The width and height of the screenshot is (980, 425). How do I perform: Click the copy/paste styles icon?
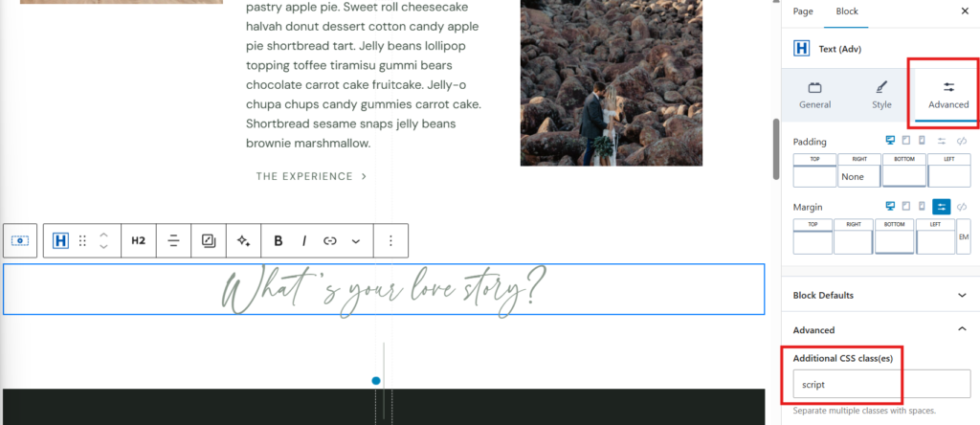(209, 241)
